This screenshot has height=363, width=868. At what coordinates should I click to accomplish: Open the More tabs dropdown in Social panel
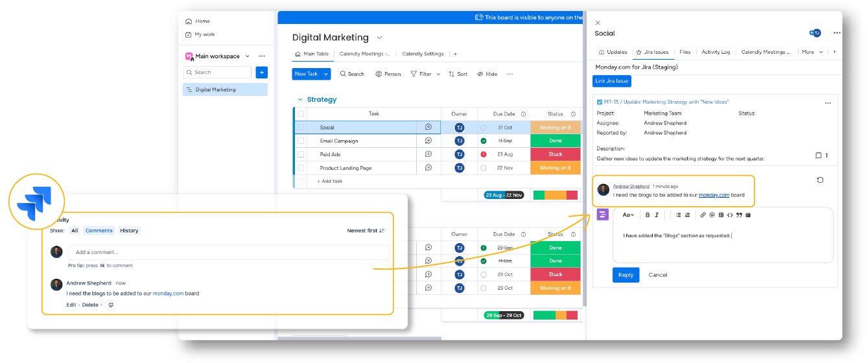pos(812,52)
